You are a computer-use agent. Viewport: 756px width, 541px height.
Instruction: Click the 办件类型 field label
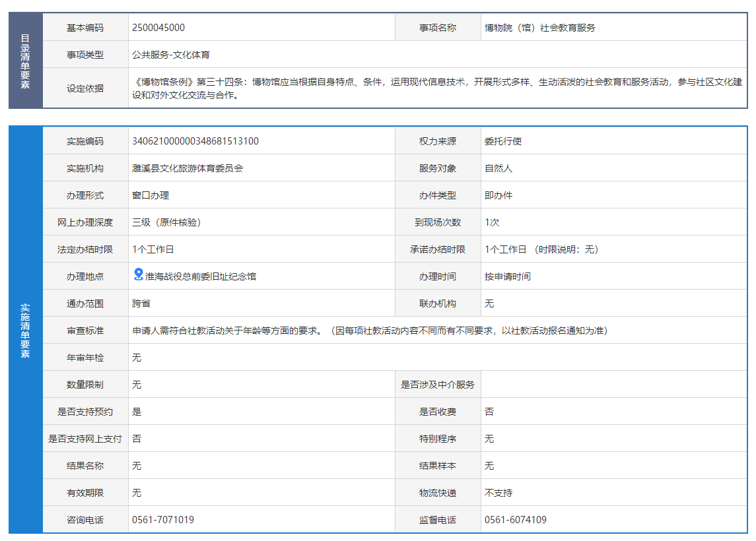pos(438,195)
